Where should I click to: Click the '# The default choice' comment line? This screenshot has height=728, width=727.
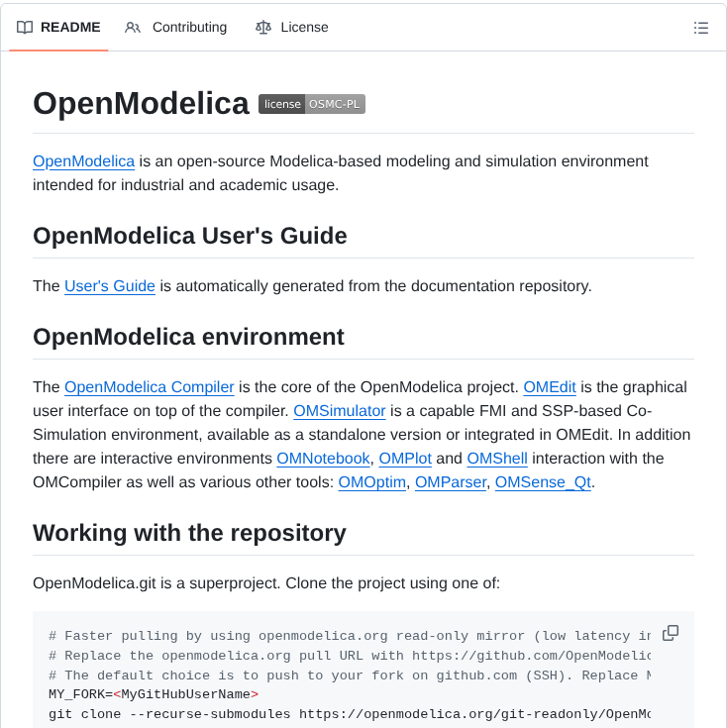pos(350,676)
